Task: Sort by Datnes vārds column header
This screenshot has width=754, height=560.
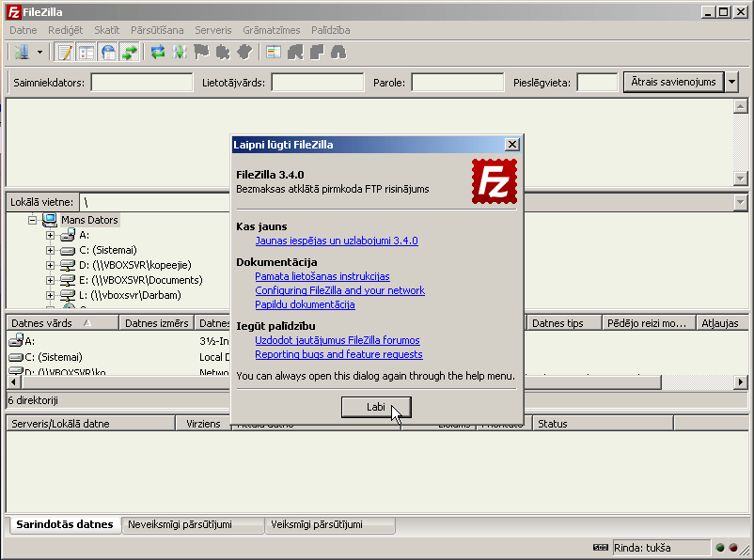Action: click(62, 323)
